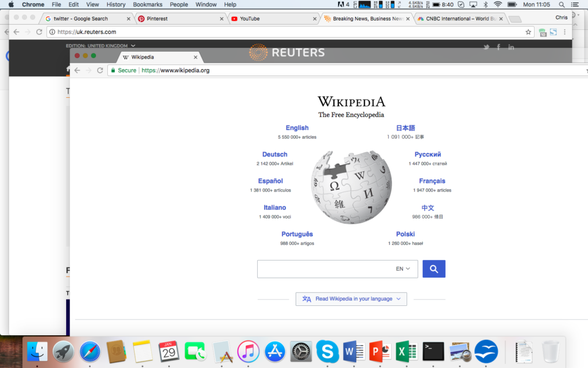This screenshot has width=588, height=368.
Task: Open the Bookmarks menu
Action: pos(148,5)
